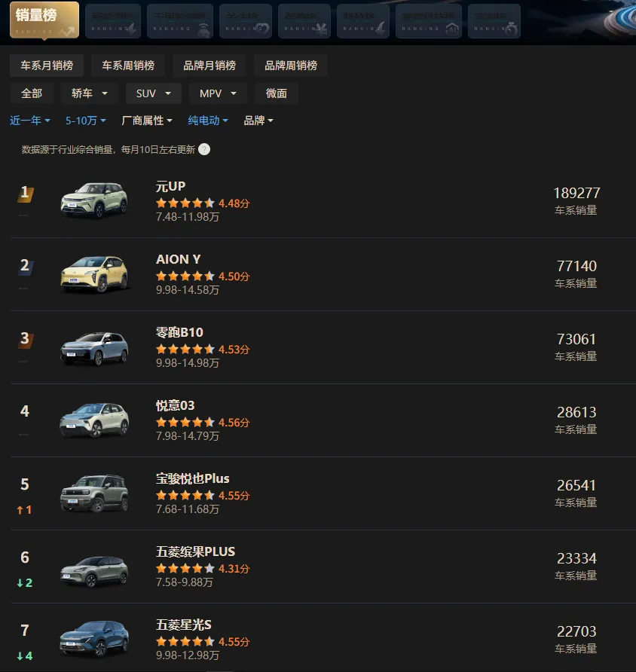Click the 4.50分 star rating of AION Y

click(203, 276)
